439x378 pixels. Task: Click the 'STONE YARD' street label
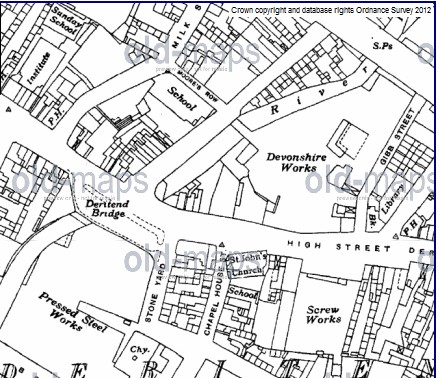click(155, 293)
